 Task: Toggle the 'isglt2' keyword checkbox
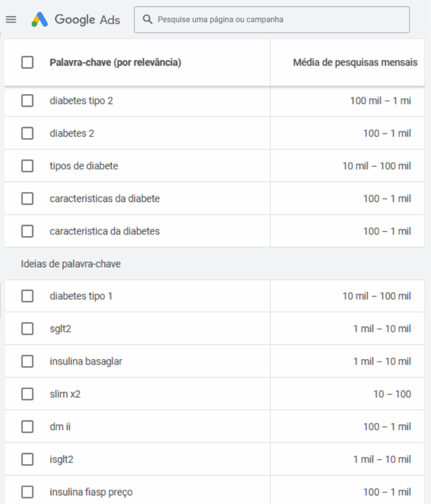(28, 459)
